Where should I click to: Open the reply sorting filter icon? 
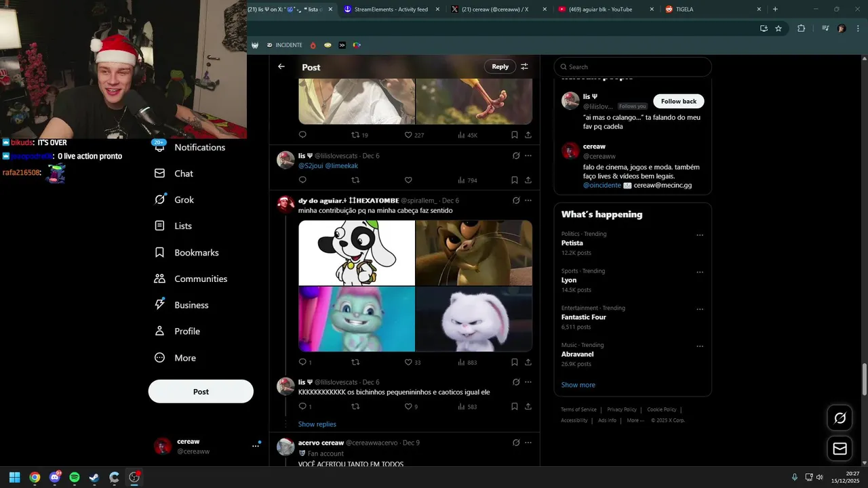tap(524, 66)
